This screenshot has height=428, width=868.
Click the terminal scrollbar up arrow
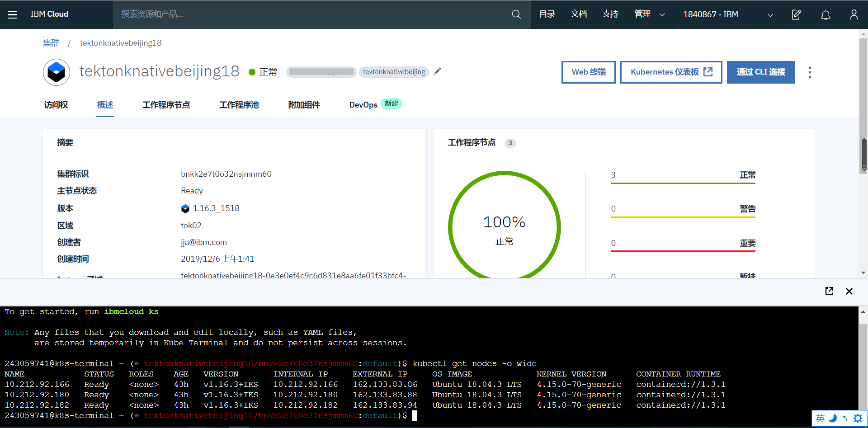(863, 311)
